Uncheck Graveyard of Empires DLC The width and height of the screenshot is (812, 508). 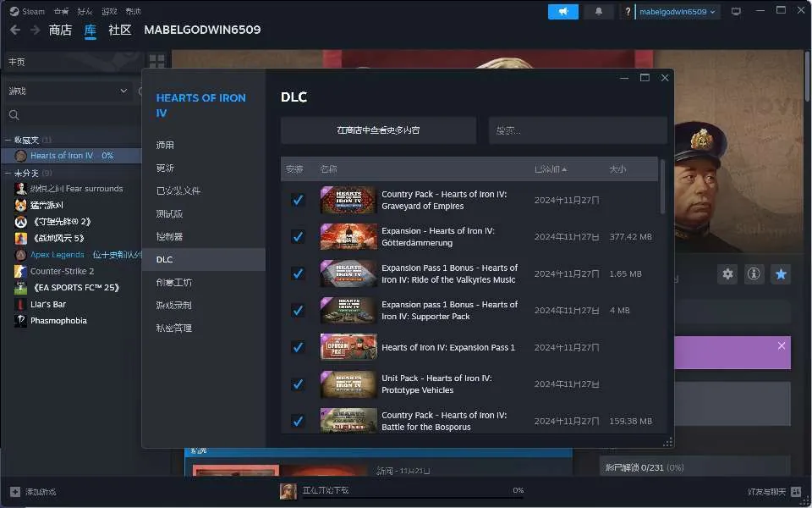(x=298, y=200)
